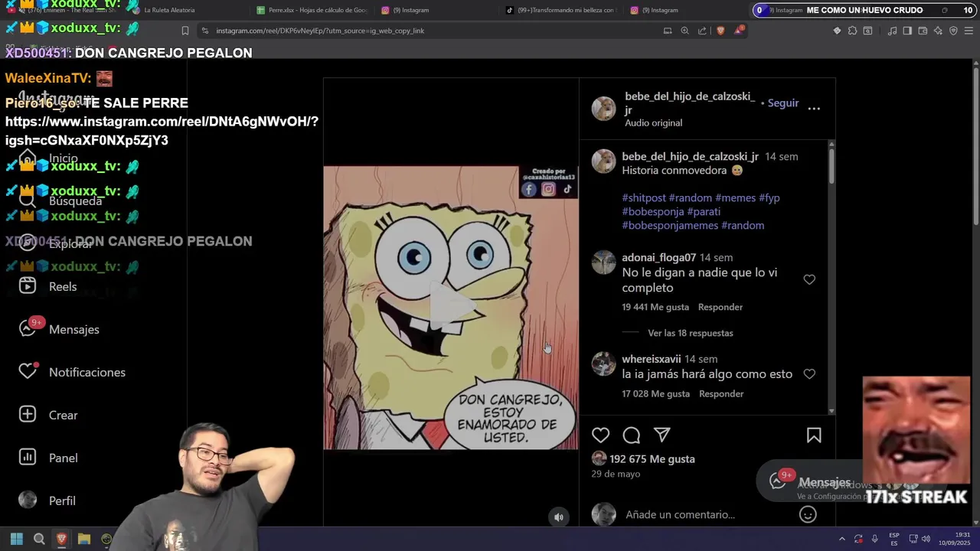The image size is (980, 551).
Task: Switch to the TikTok Transformando mi belleza tab
Action: pyautogui.click(x=561, y=10)
